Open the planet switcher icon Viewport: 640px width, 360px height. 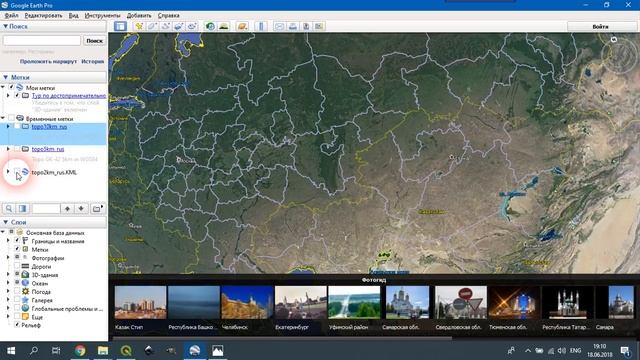pyautogui.click(x=242, y=26)
